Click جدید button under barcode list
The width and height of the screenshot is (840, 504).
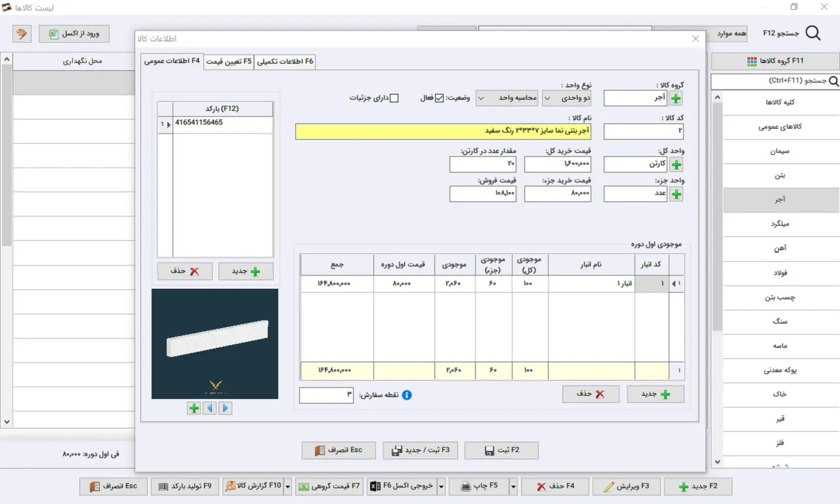coord(246,271)
